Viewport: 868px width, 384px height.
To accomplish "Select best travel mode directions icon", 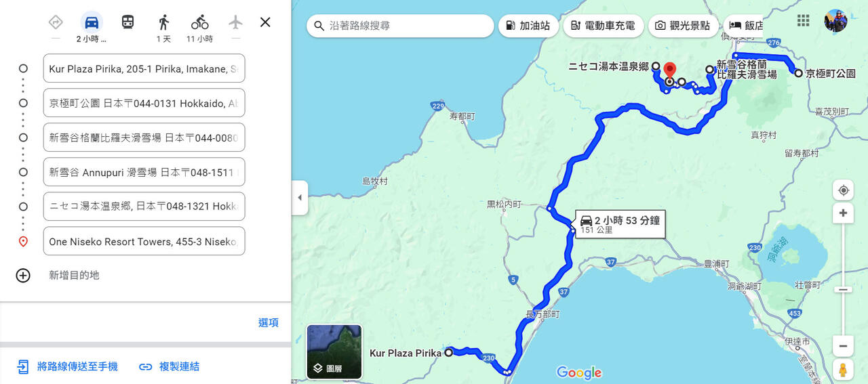I will [56, 22].
